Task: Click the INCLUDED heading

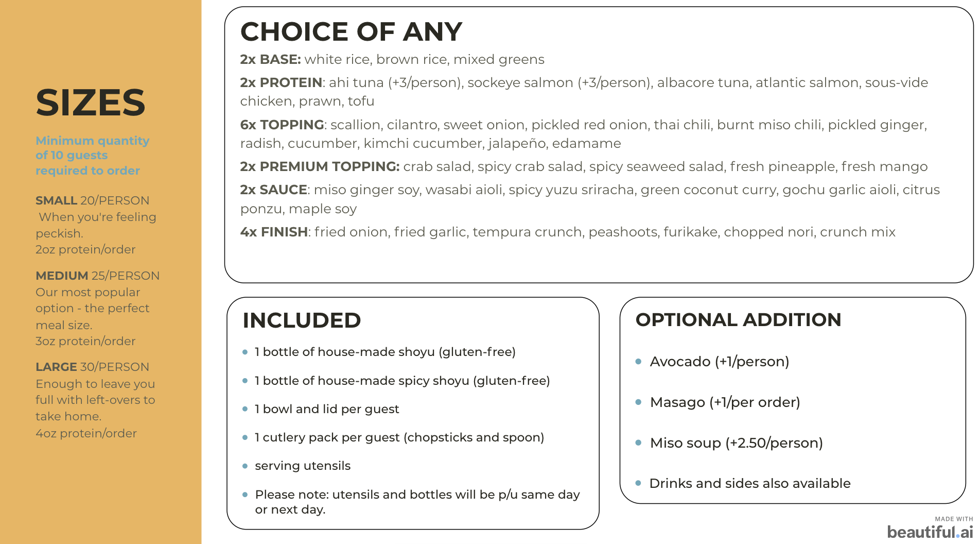Action: pyautogui.click(x=302, y=320)
